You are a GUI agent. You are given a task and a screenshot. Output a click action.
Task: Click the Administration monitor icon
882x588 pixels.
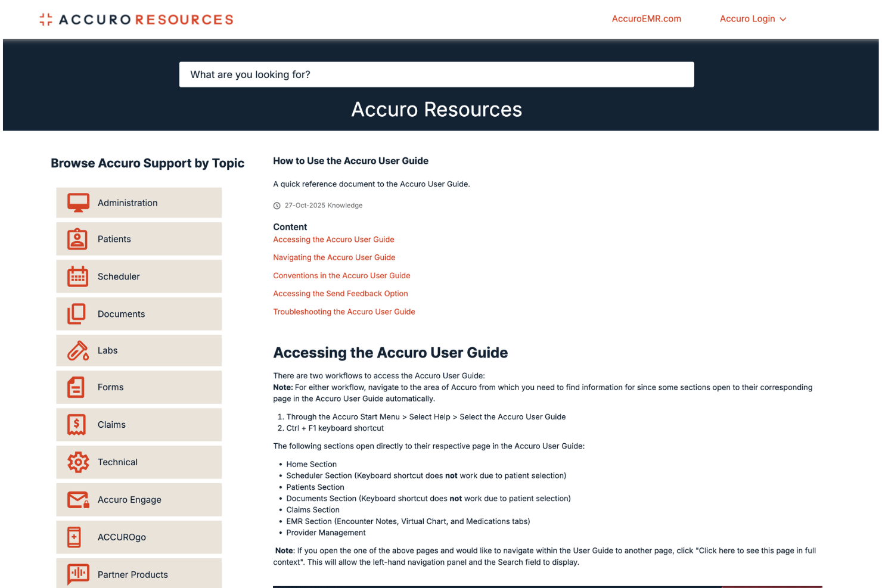point(78,203)
